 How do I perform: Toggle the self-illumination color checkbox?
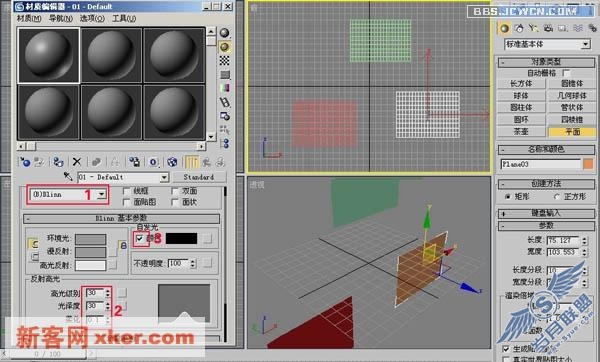pyautogui.click(x=139, y=239)
